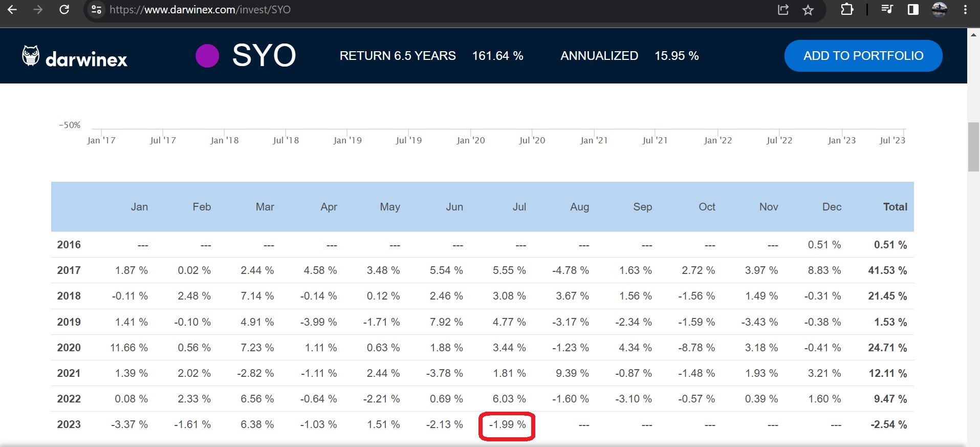The width and height of the screenshot is (980, 447).
Task: Click the share page icon
Action: (x=783, y=10)
